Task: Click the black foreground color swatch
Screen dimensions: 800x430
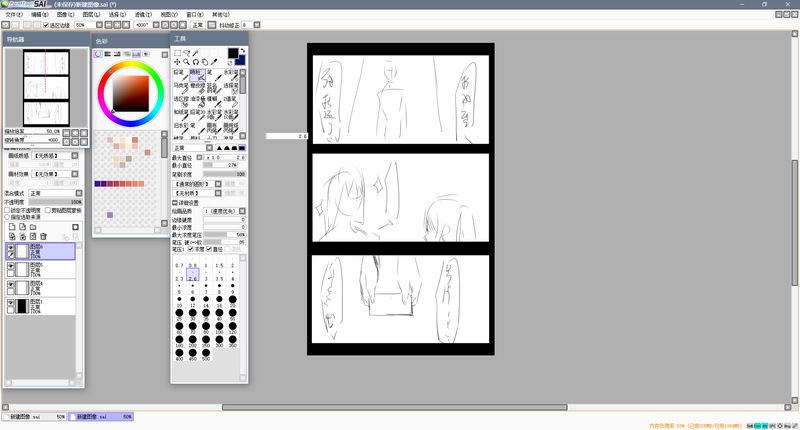Action: click(233, 53)
